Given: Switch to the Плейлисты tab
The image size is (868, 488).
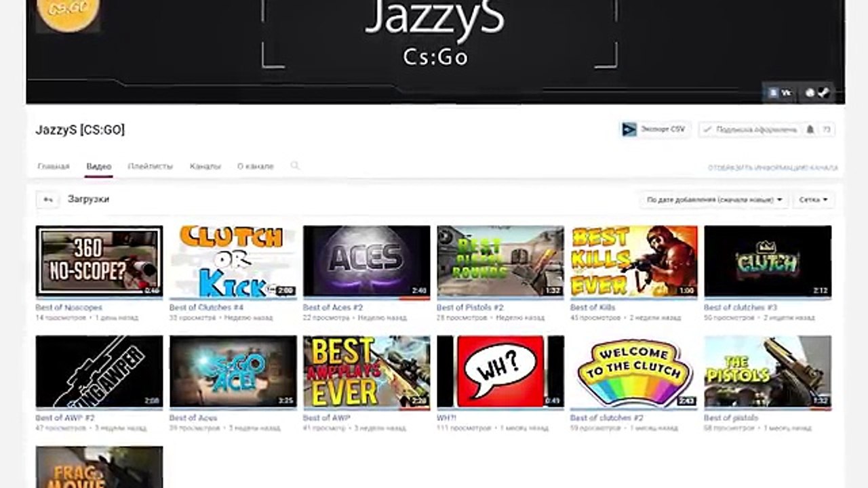Looking at the screenshot, I should 151,166.
